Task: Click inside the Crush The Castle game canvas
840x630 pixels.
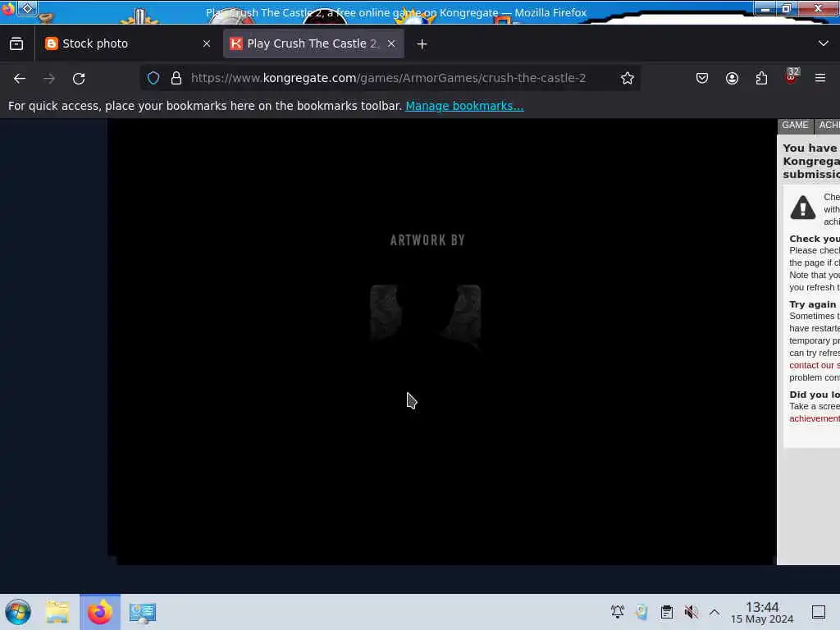Action: 442,342
